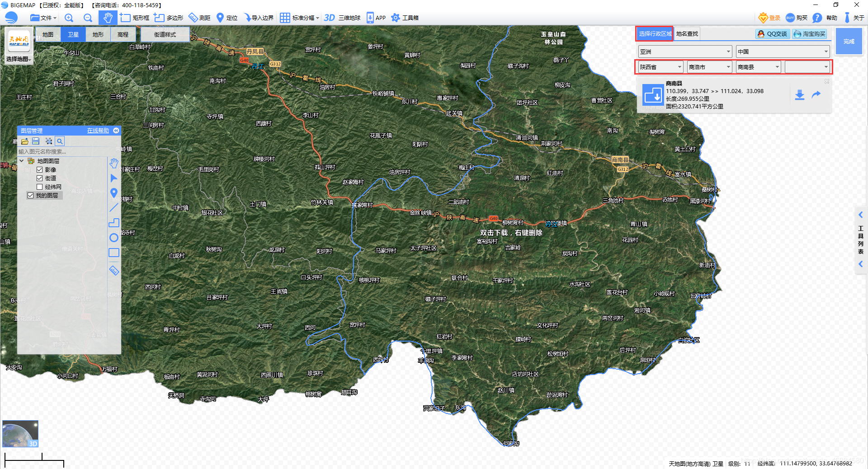Screen dimensions: 868x469
Task: Open 在线帮助 link in layer panel
Action: point(98,131)
